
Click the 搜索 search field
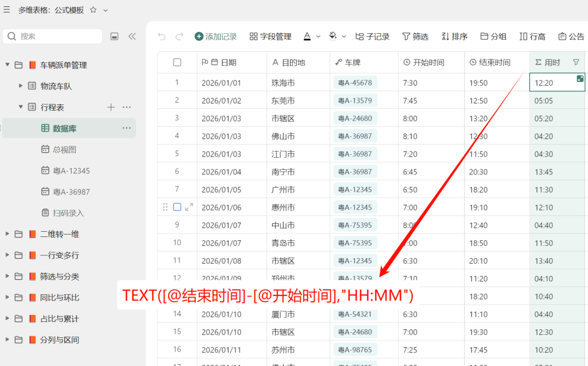click(x=52, y=36)
